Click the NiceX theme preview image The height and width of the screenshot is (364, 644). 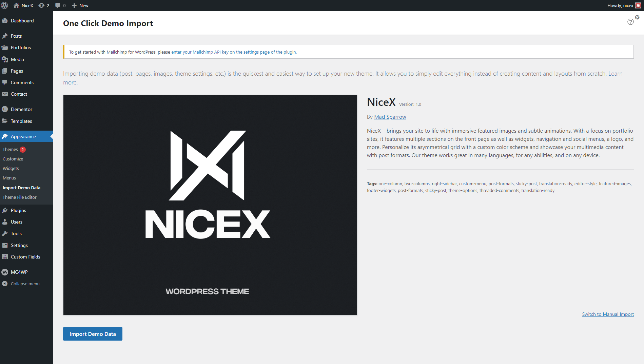tap(210, 205)
